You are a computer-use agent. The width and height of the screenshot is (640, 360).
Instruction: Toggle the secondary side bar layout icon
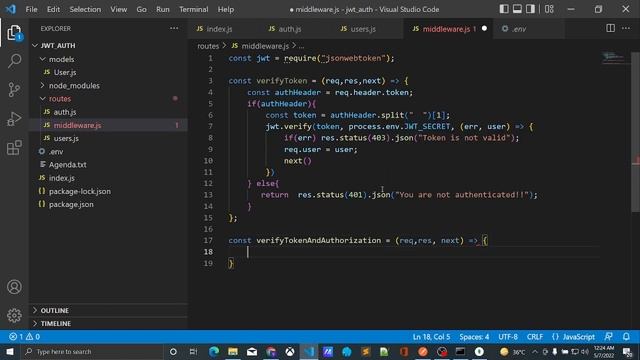click(x=530, y=9)
